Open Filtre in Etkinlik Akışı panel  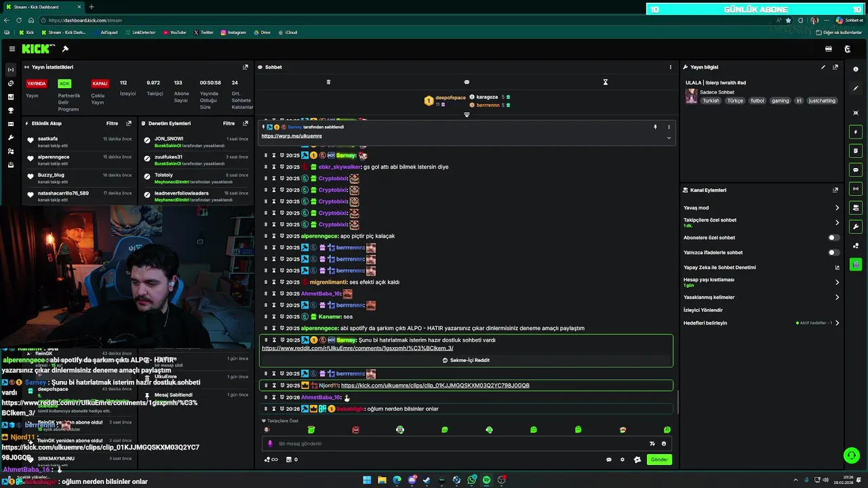(112, 123)
